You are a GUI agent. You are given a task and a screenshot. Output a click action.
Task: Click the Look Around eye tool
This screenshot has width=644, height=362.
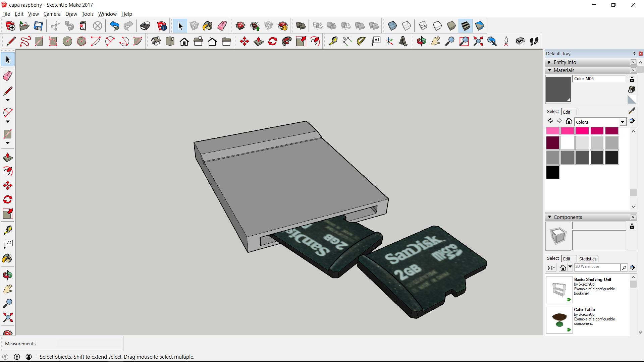[x=520, y=41]
